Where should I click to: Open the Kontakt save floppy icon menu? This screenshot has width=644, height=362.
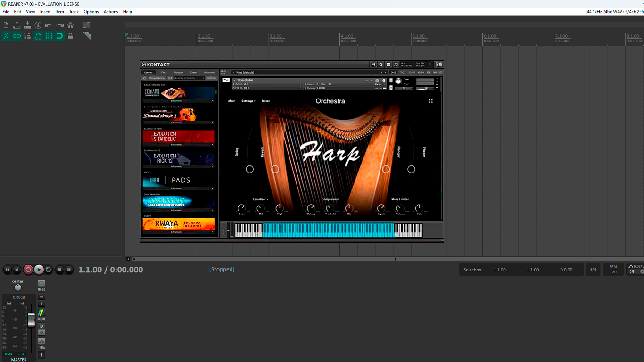click(373, 65)
